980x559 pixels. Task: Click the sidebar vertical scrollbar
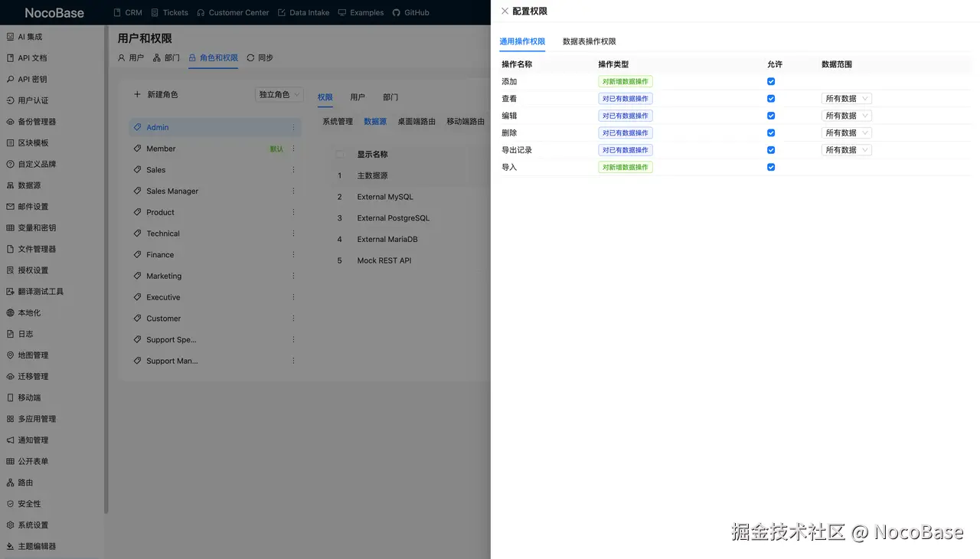(x=106, y=268)
